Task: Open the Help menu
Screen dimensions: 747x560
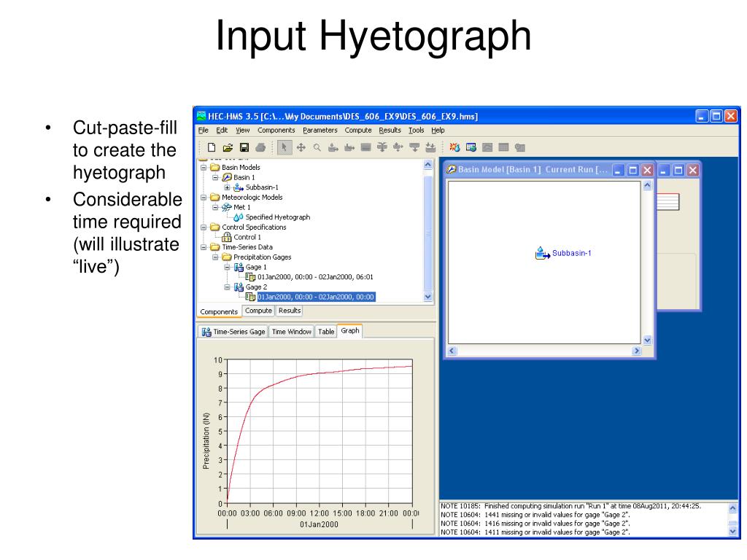Action: [x=438, y=130]
